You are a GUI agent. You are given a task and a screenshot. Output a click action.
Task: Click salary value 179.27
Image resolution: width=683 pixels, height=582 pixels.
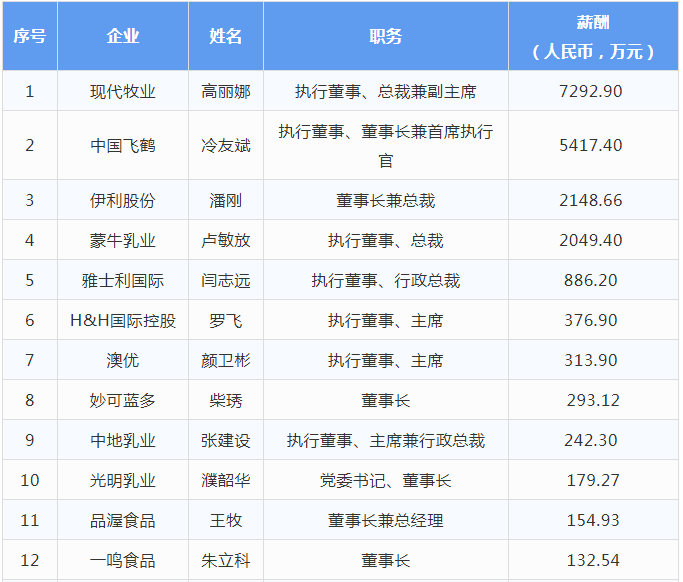pyautogui.click(x=593, y=480)
